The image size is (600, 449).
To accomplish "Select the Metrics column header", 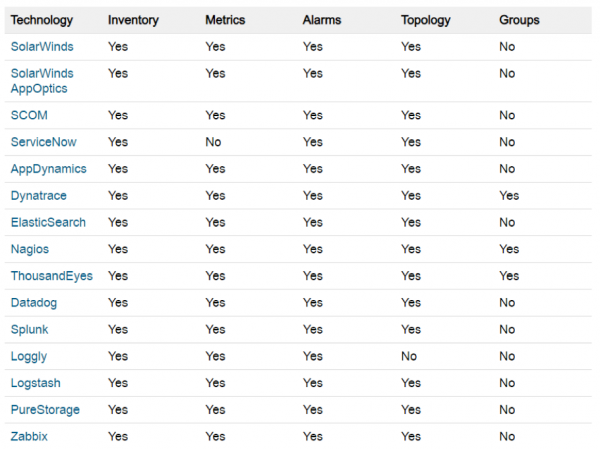I will point(227,20).
